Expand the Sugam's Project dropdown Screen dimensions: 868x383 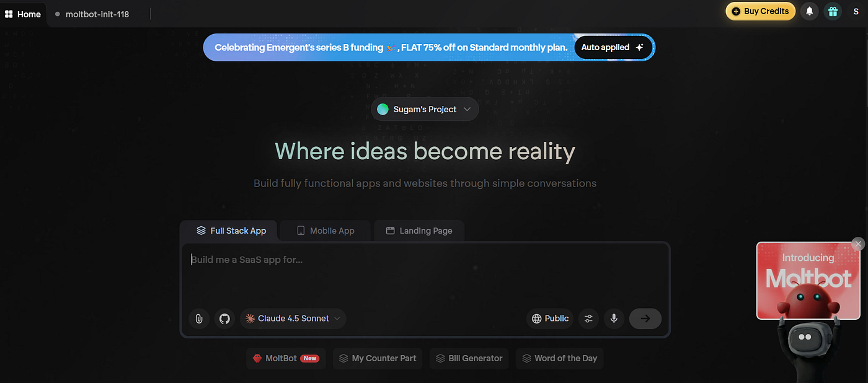click(425, 109)
